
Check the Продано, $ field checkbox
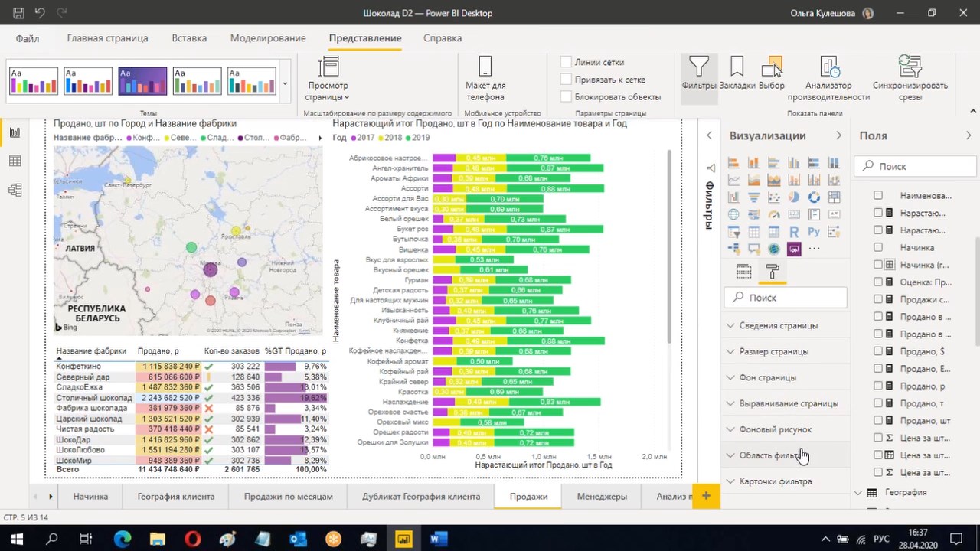(878, 351)
